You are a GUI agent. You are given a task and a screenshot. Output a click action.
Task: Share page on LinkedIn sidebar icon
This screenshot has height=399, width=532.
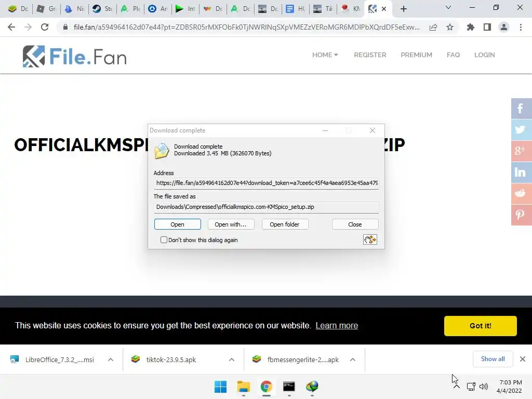[521, 172]
